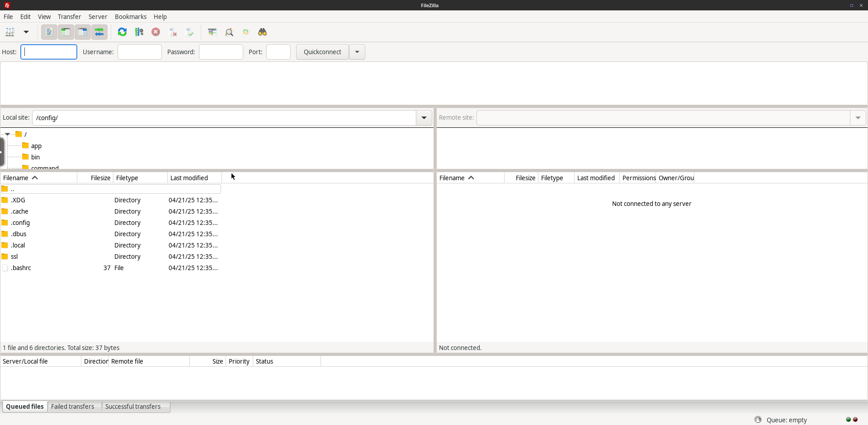868x425 pixels.
Task: Select the .cache directory row
Action: tap(111, 211)
